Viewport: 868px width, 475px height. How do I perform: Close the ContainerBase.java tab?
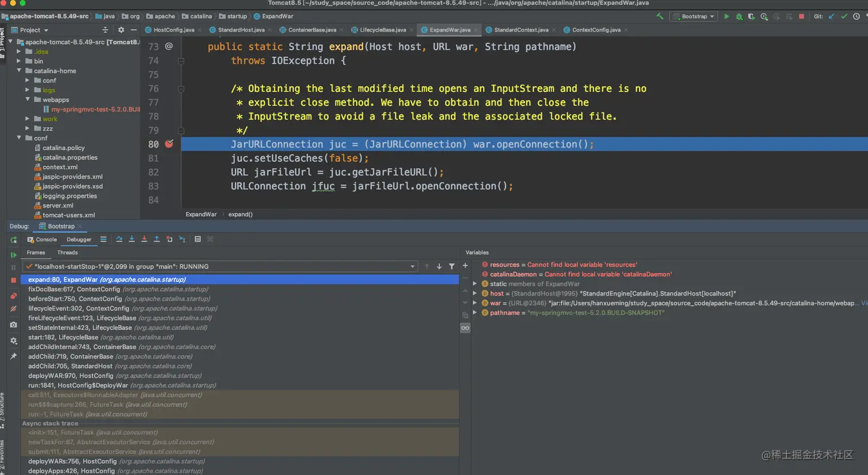(x=342, y=30)
